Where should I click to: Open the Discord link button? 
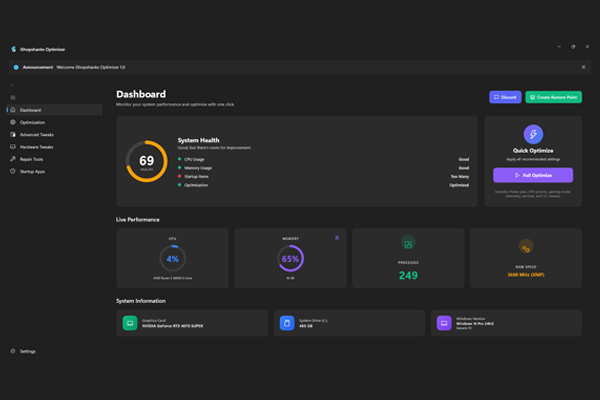(x=505, y=97)
